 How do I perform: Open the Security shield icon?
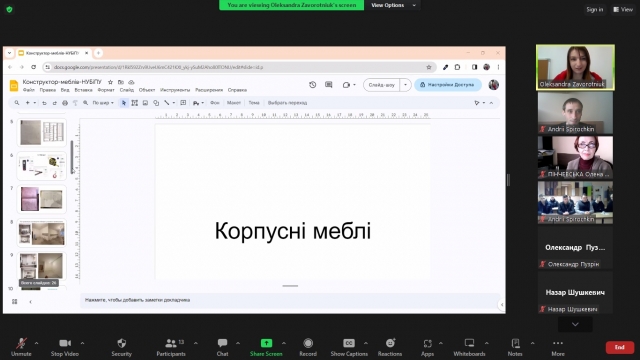tap(121, 343)
